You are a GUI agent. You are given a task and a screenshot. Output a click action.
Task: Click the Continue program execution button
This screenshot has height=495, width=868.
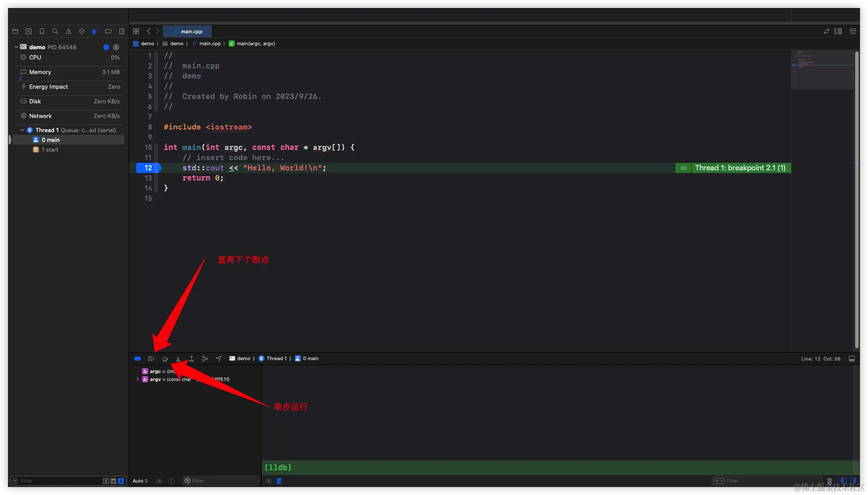point(151,358)
